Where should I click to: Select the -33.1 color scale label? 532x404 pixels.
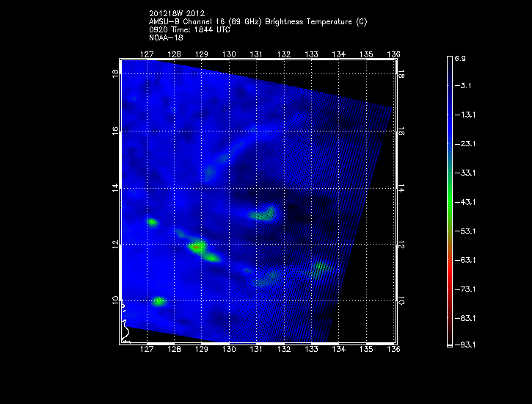(464, 173)
